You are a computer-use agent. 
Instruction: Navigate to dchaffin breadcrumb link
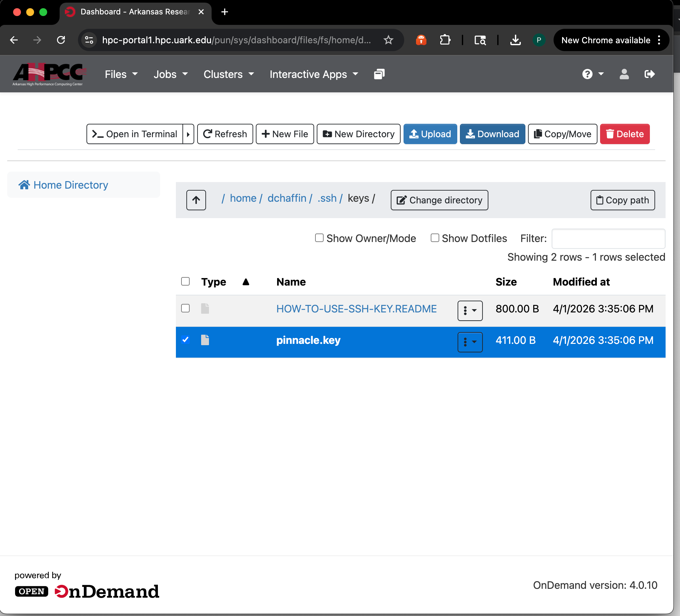pos(287,198)
